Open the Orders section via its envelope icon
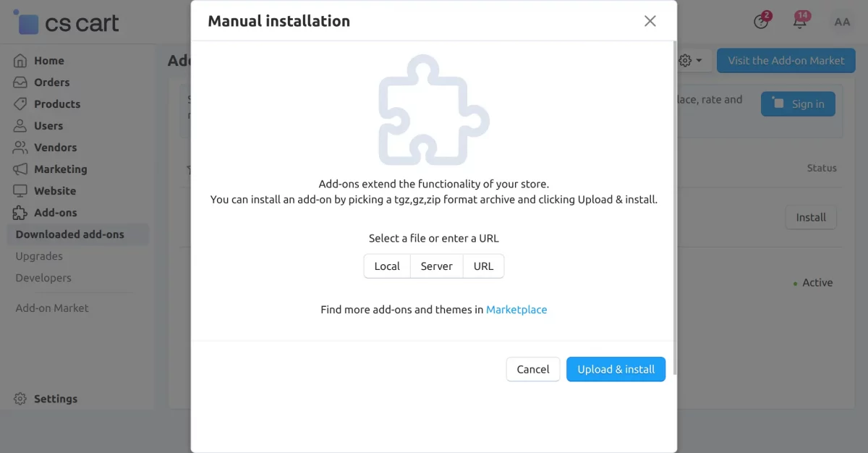 [x=20, y=82]
